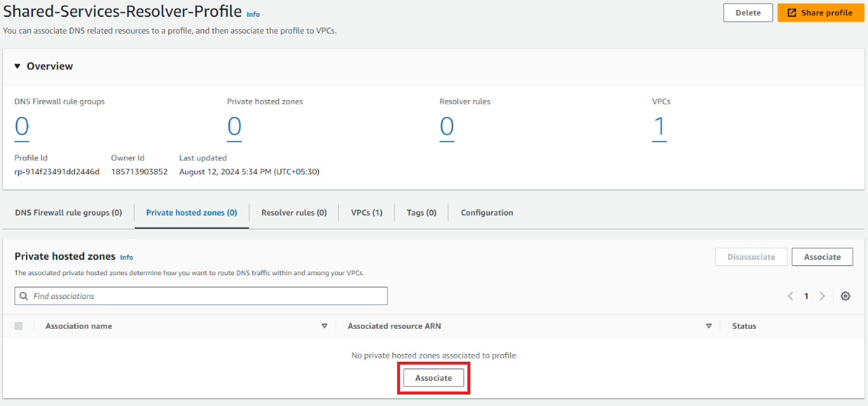Sort by Association name column arrow
The width and height of the screenshot is (868, 406).
click(x=324, y=326)
